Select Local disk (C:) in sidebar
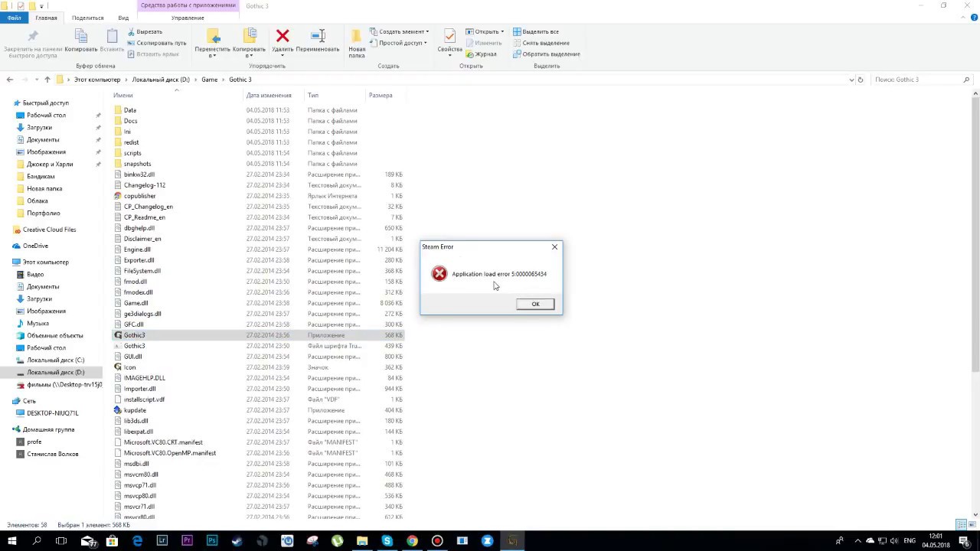 pos(55,360)
